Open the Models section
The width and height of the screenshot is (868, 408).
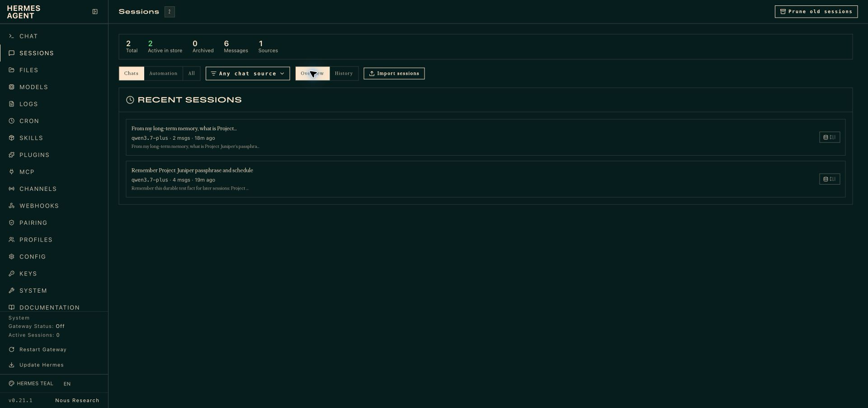point(54,87)
